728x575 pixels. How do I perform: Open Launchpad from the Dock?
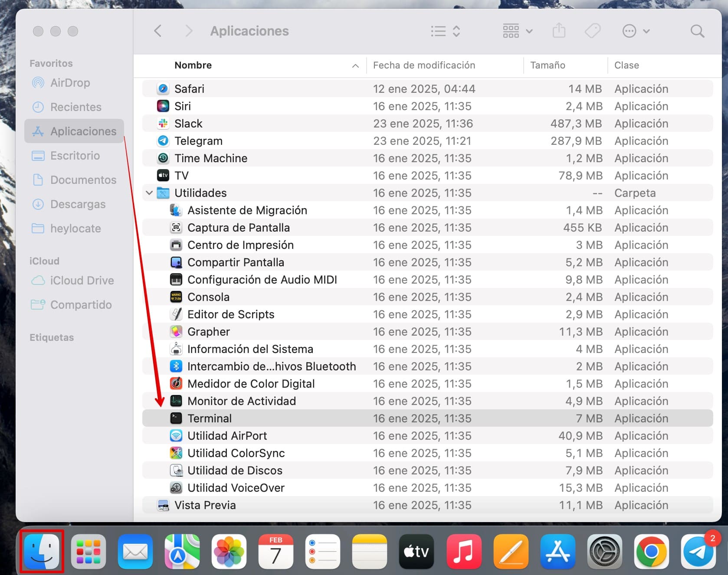click(x=89, y=551)
